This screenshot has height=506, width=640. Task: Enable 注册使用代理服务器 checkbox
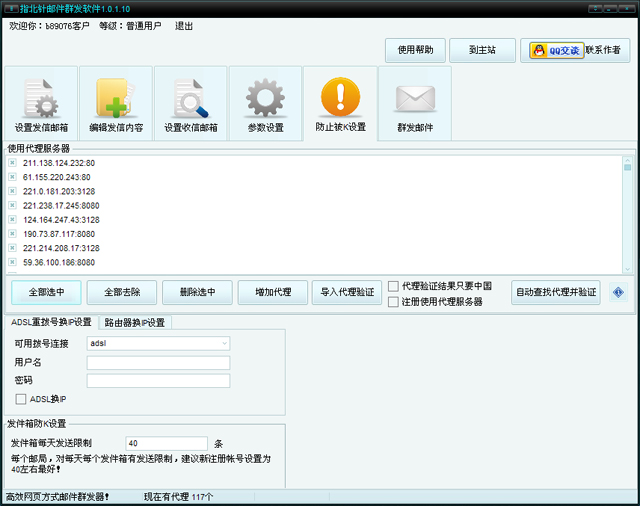tap(393, 302)
